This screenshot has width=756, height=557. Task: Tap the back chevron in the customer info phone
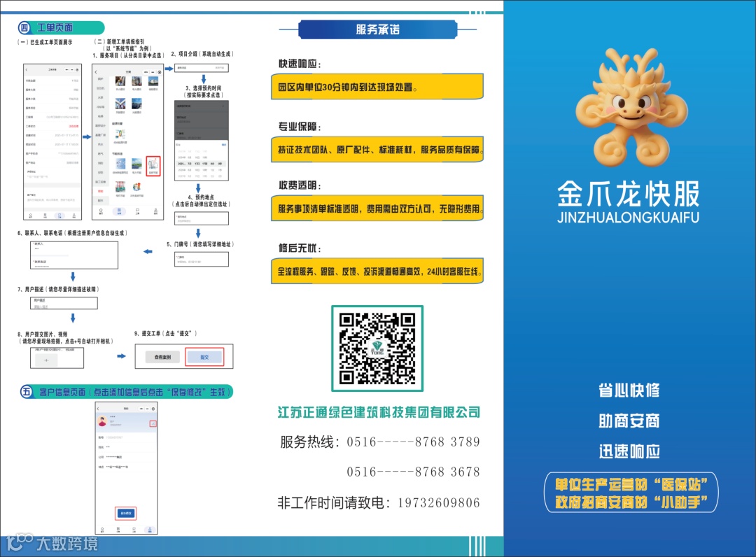coord(98,409)
